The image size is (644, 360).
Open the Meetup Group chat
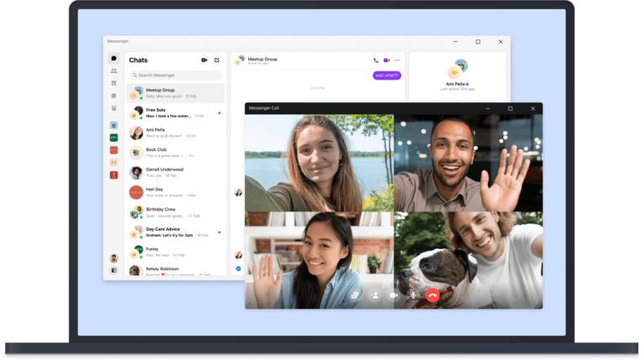[x=175, y=93]
